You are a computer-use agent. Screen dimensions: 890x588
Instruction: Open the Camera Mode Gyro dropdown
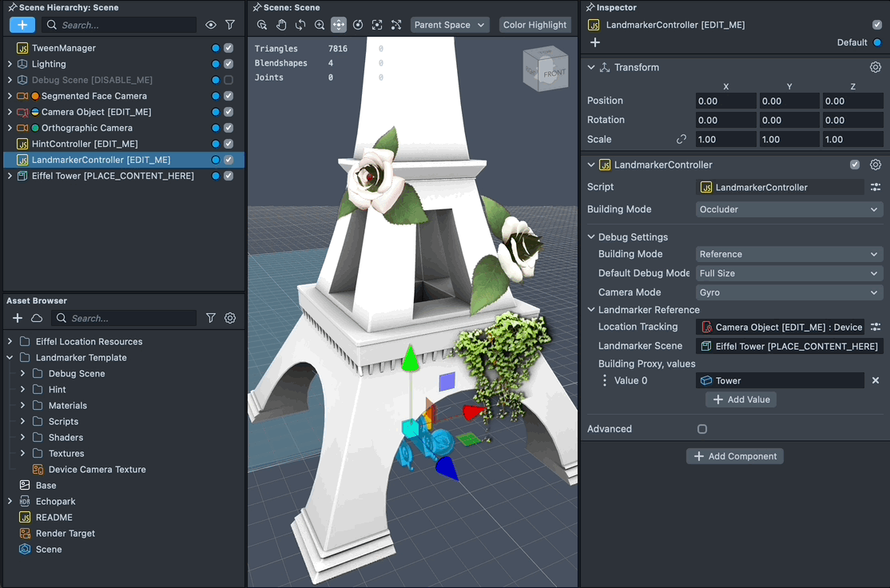pos(789,292)
